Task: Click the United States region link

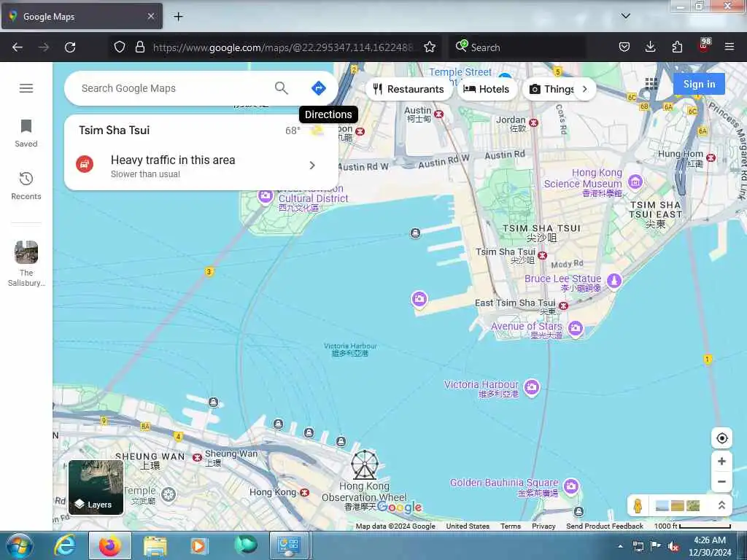Action: pyautogui.click(x=468, y=526)
